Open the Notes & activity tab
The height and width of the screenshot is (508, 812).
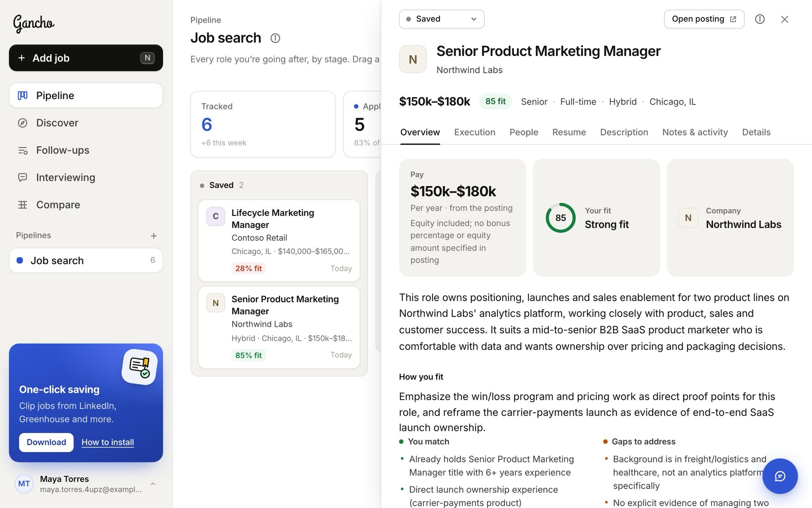click(695, 132)
